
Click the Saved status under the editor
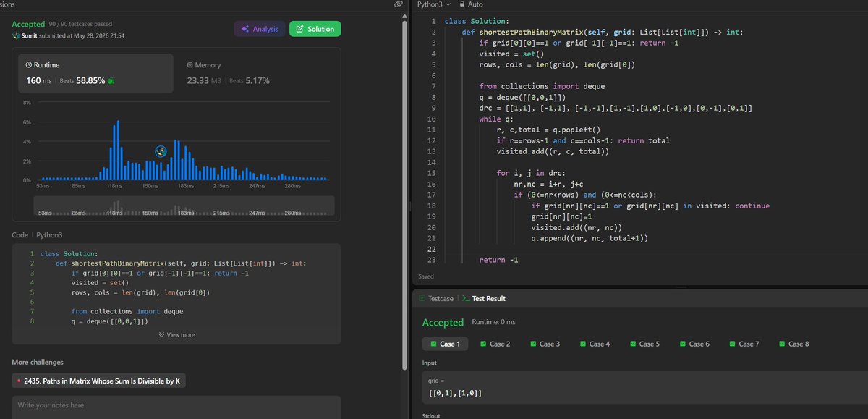pyautogui.click(x=426, y=276)
